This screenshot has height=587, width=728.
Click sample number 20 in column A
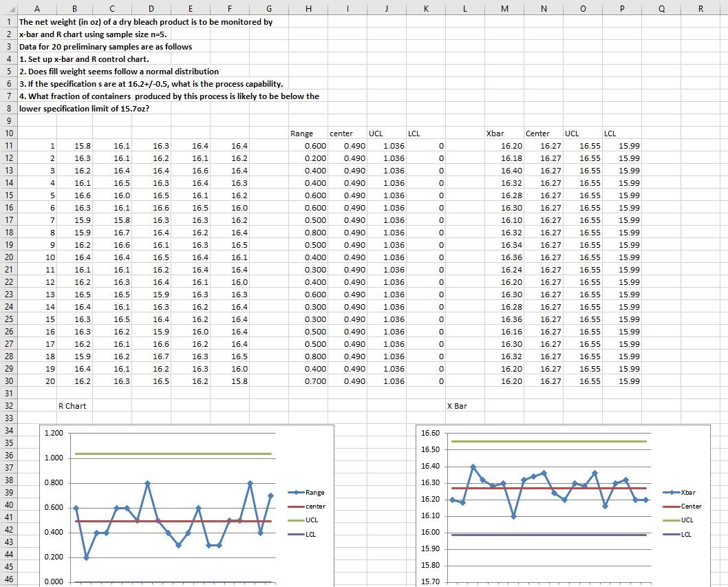[x=37, y=381]
